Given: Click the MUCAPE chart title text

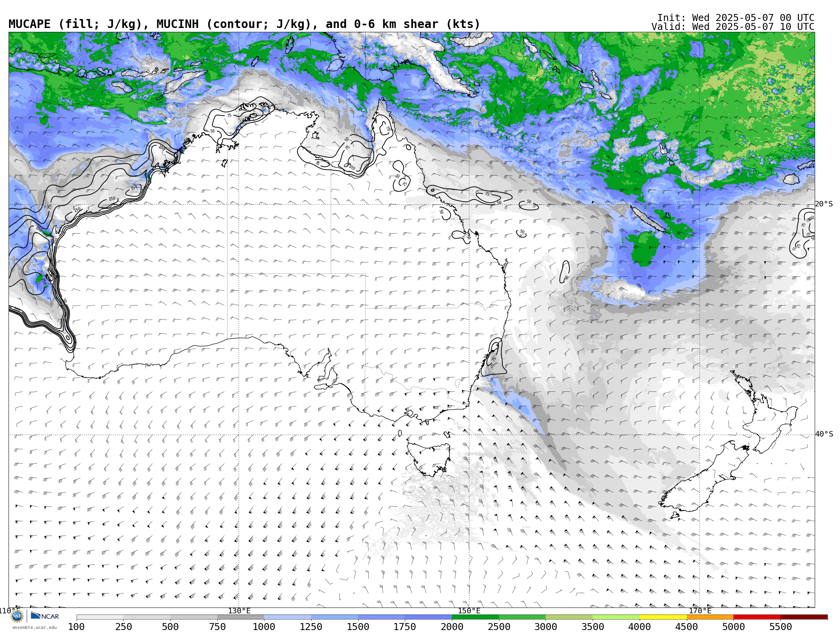Looking at the screenshot, I should [x=244, y=24].
